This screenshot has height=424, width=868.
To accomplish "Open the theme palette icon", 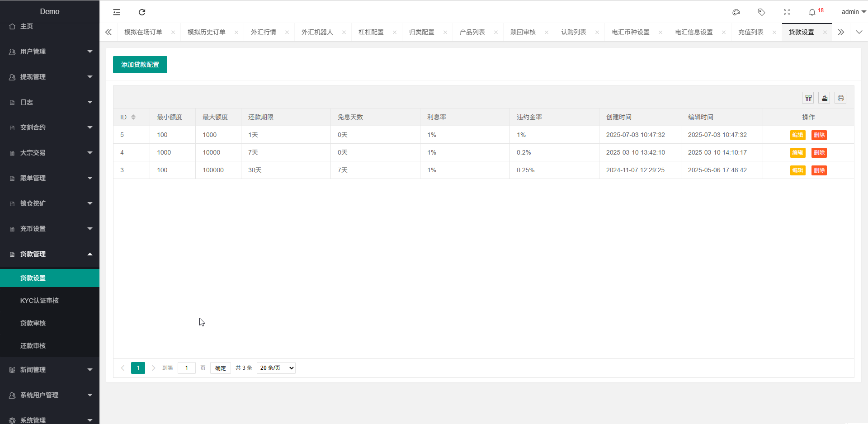I will (x=736, y=12).
